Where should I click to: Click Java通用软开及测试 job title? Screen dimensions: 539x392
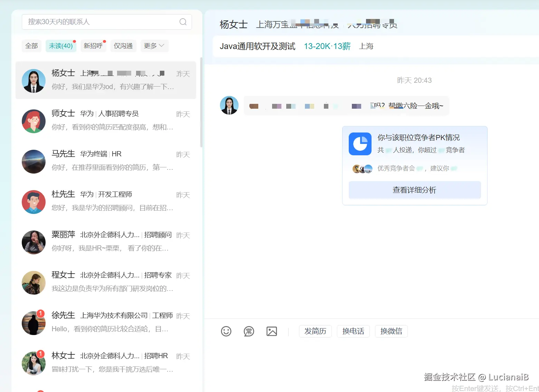point(258,46)
